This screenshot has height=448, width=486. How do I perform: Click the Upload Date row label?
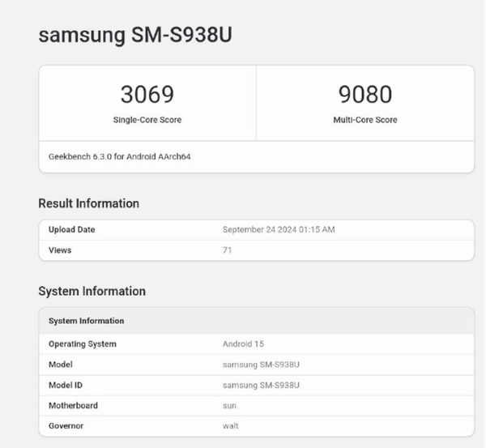click(72, 230)
